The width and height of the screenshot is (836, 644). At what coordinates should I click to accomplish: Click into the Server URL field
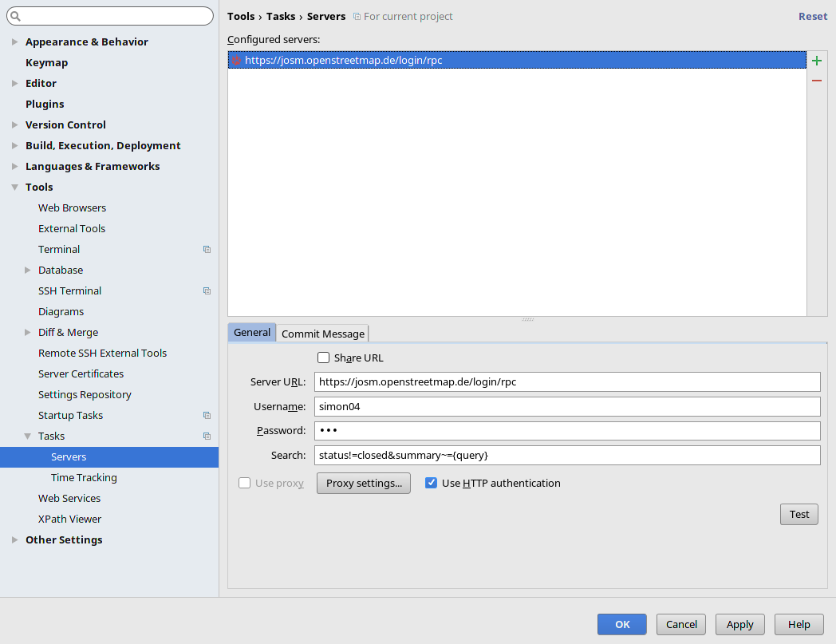pyautogui.click(x=567, y=382)
